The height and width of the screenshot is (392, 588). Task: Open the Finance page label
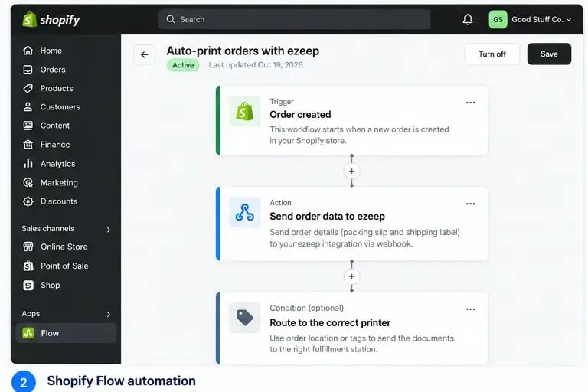(x=55, y=145)
